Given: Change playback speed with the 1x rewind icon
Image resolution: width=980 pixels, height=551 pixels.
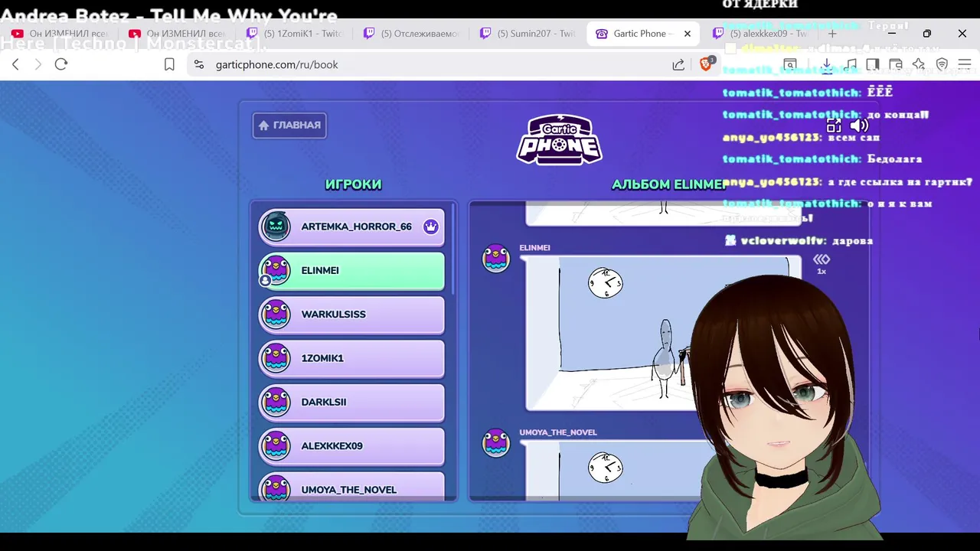Looking at the screenshot, I should point(822,264).
